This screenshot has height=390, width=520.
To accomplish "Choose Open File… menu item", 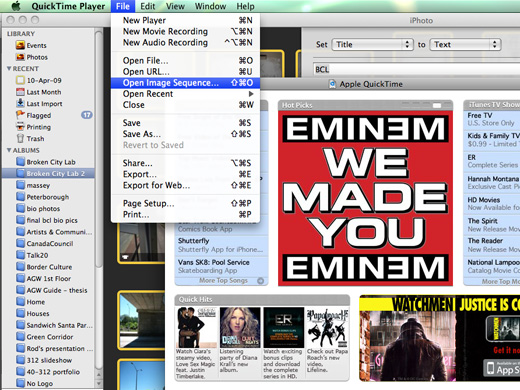I will (185, 60).
